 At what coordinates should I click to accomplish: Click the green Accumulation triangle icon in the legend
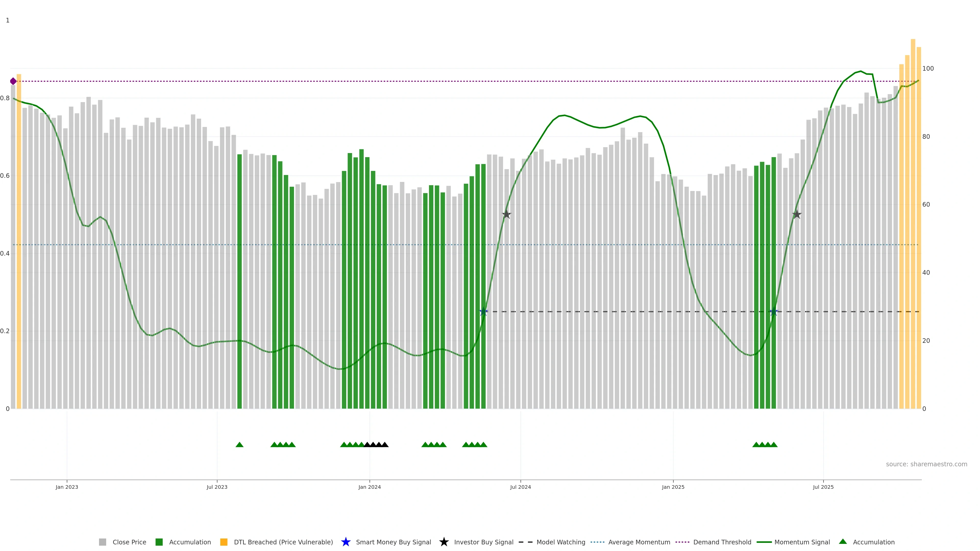(x=843, y=542)
